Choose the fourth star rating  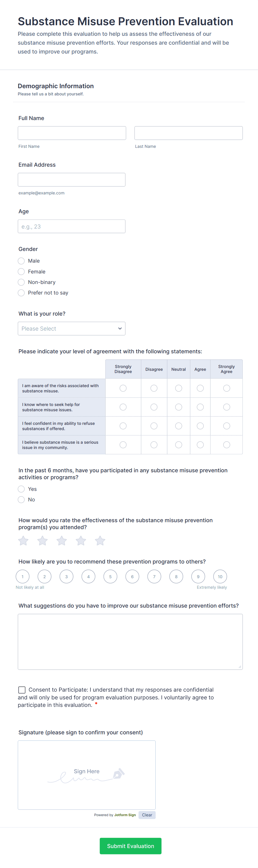point(81,541)
